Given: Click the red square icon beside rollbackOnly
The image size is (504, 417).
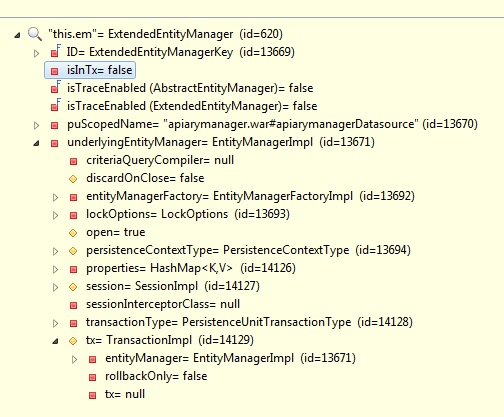Looking at the screenshot, I should 92,377.
